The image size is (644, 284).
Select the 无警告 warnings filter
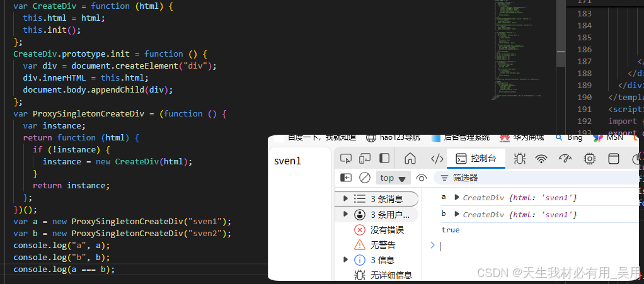(382, 245)
